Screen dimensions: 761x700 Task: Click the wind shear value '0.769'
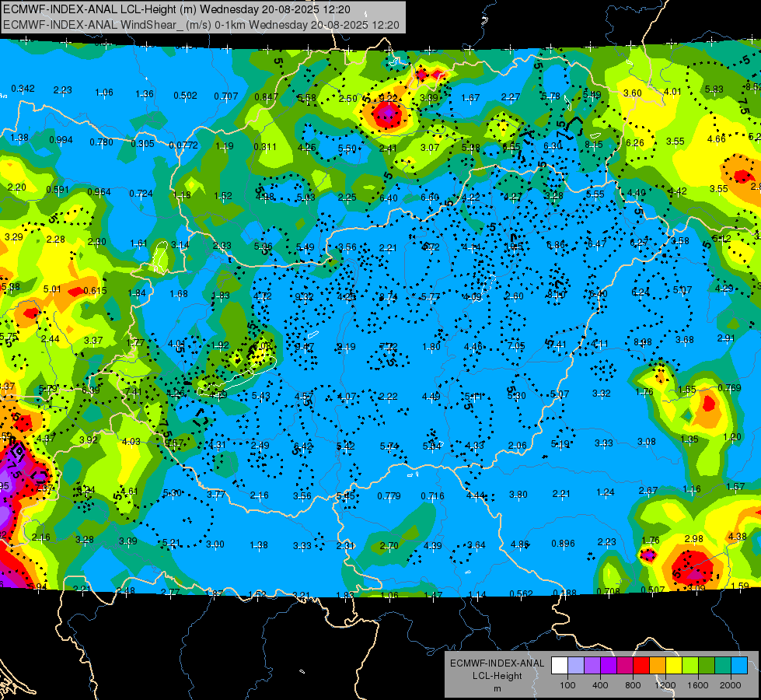pyautogui.click(x=729, y=387)
